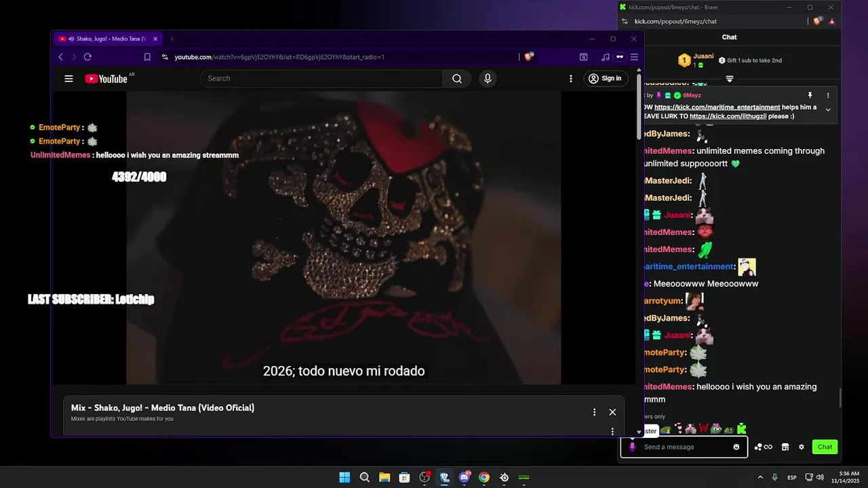Click the YouTube address bar URL
This screenshot has width=868, height=488.
279,57
